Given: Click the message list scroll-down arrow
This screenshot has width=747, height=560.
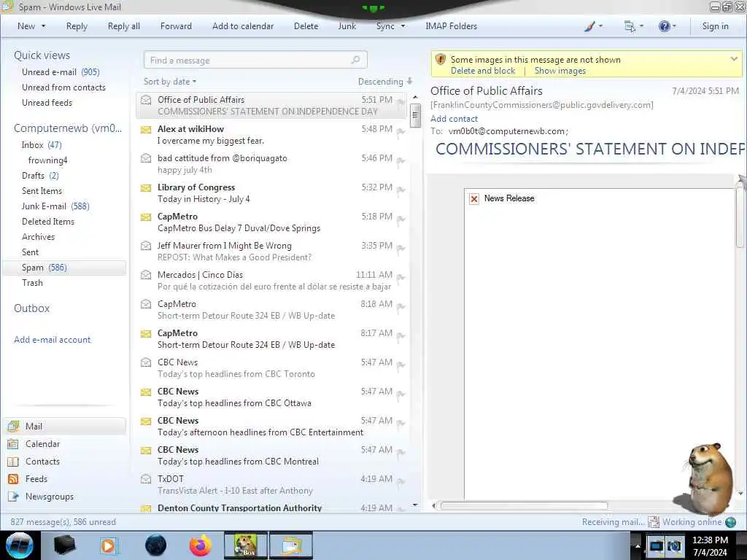Looking at the screenshot, I should pos(415,505).
